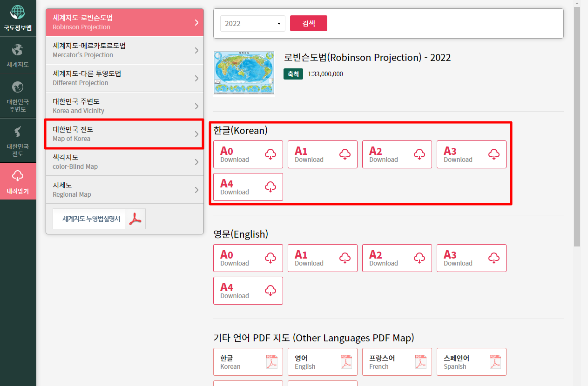Select 세계지도-다른 투영도법 menu item
588x386 pixels.
(x=125, y=78)
